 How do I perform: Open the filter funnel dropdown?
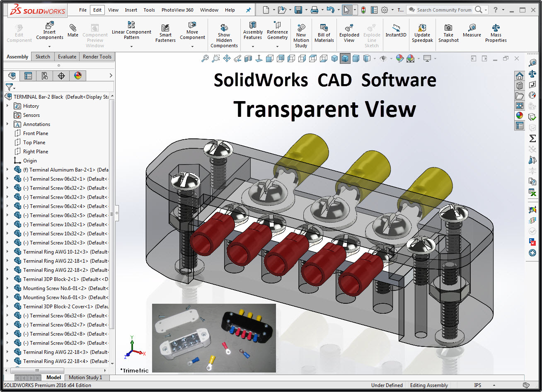pyautogui.click(x=10, y=87)
